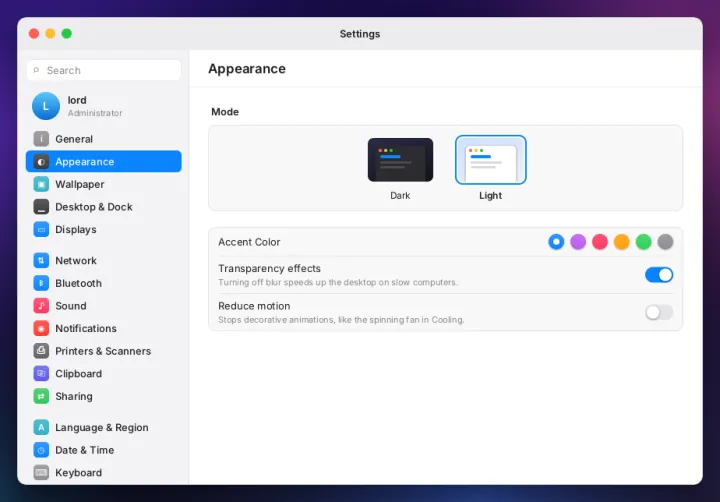Minimize Settings with the yellow button
Viewport: 720px width, 502px height.
point(51,34)
